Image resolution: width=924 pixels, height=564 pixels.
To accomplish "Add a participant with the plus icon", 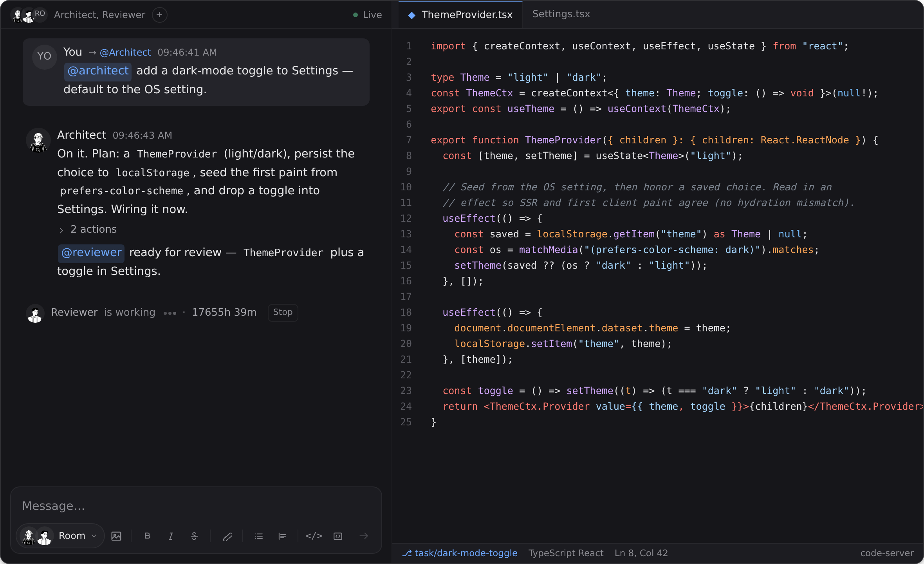I will [x=159, y=15].
